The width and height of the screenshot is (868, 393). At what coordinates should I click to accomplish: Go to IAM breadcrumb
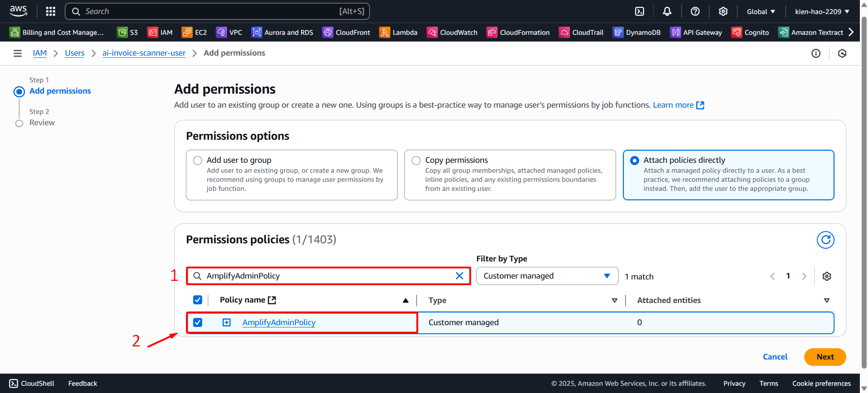tap(40, 53)
